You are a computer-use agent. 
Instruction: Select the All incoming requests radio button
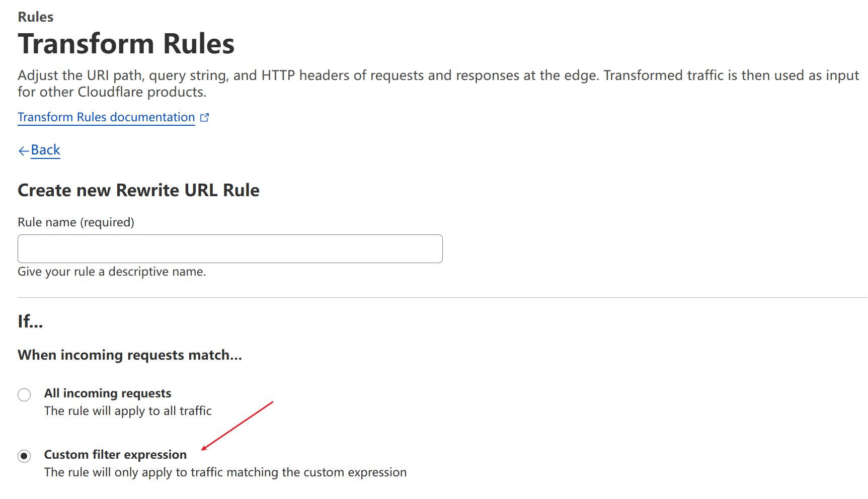tap(24, 395)
